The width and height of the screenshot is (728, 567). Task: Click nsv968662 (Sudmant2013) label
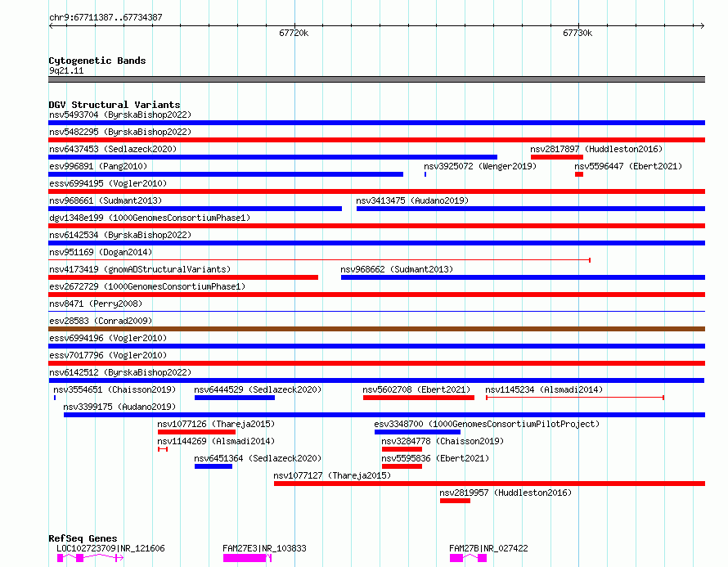pos(397,269)
